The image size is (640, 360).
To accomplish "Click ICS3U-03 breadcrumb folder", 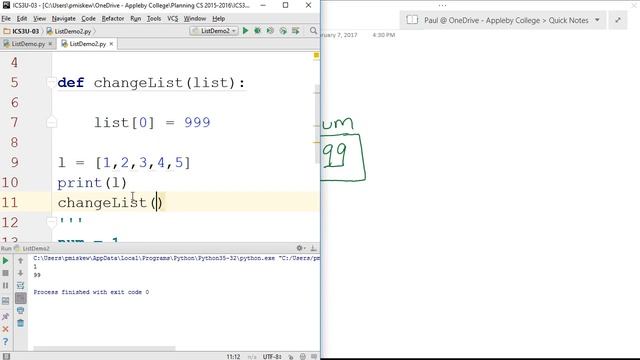I will (x=21, y=31).
